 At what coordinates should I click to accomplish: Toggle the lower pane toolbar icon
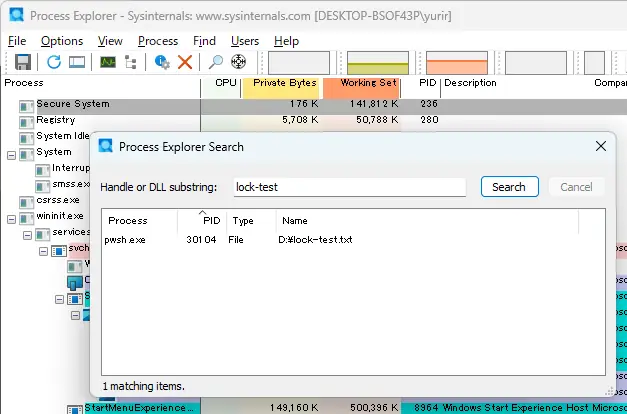tap(77, 62)
